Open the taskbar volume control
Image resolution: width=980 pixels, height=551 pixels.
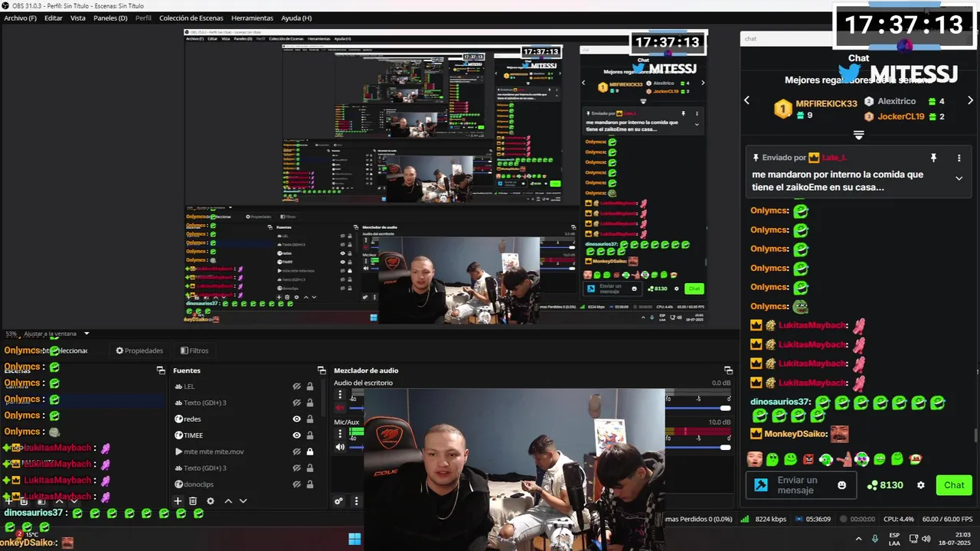(926, 539)
